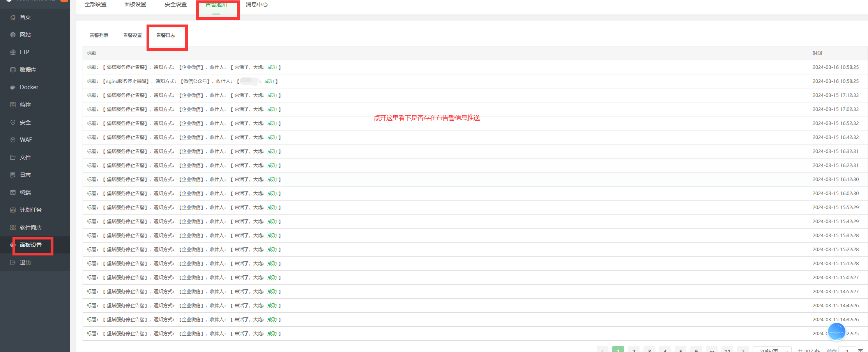Viewport: 868px width, 352px height.
Task: Open 计划任务 in the sidebar menu
Action: click(x=31, y=210)
